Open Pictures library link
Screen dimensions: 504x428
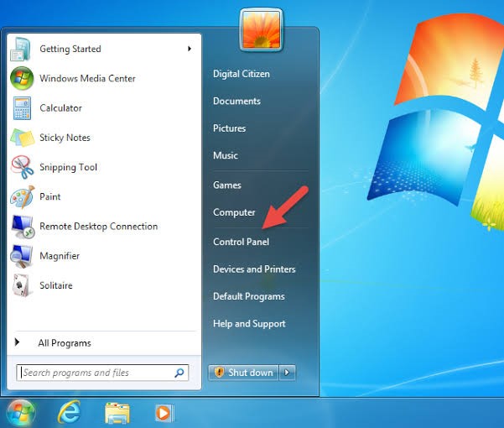coord(230,128)
